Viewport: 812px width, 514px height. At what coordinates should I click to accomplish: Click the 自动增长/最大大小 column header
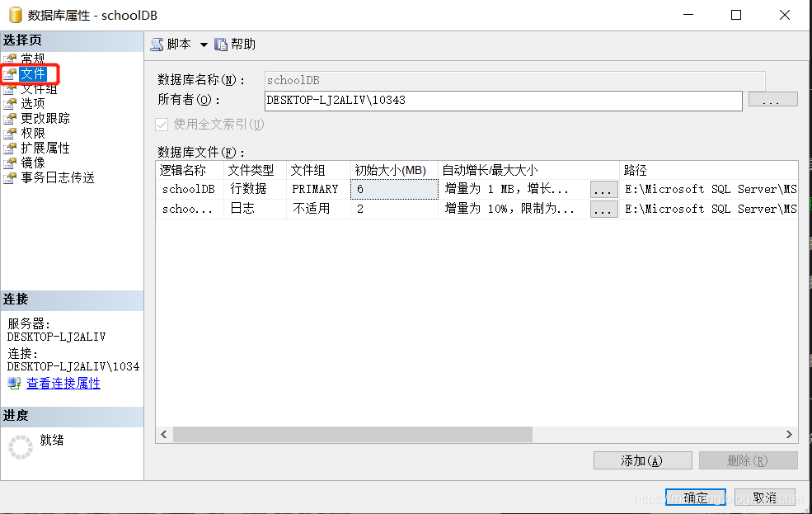click(x=528, y=171)
